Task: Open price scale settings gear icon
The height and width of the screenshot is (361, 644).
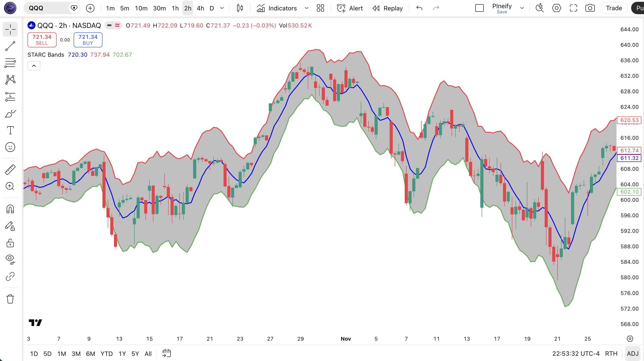Action: coord(630,339)
